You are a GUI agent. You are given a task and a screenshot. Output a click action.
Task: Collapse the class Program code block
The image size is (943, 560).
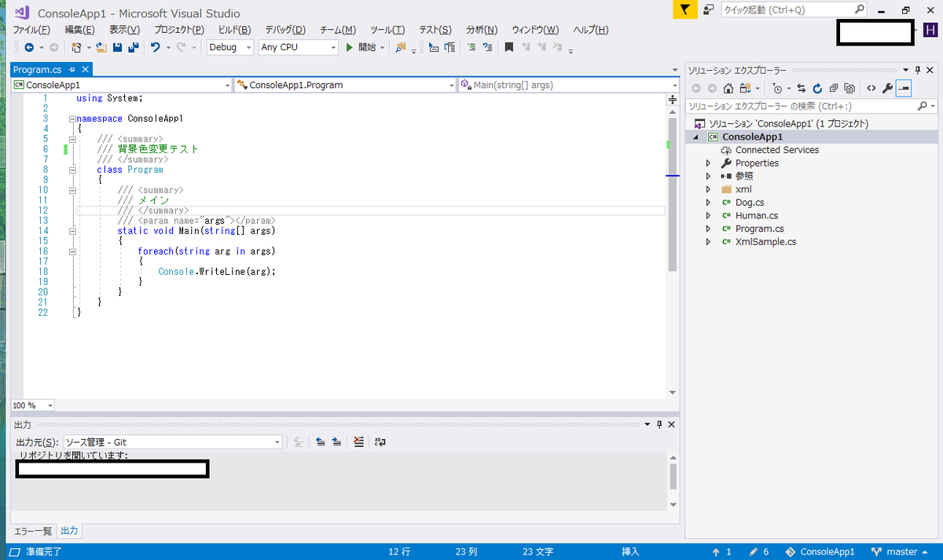pyautogui.click(x=72, y=170)
